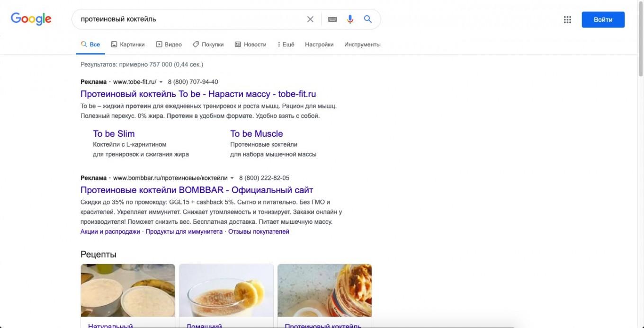Switch to the Видео tab
This screenshot has height=328, width=644.
coord(169,44)
